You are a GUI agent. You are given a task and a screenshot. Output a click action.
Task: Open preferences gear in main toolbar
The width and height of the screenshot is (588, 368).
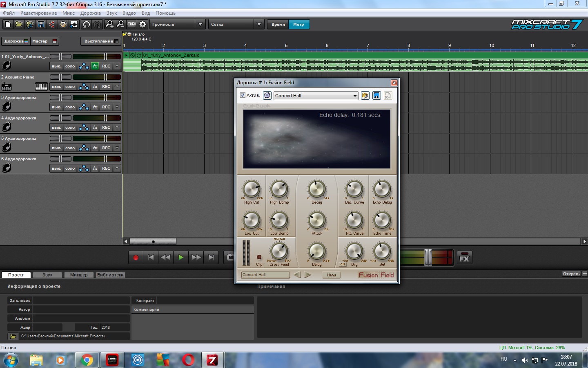(143, 25)
